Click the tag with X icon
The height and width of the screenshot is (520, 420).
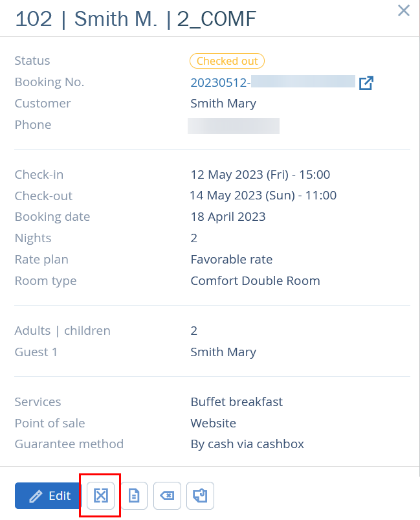click(x=167, y=495)
